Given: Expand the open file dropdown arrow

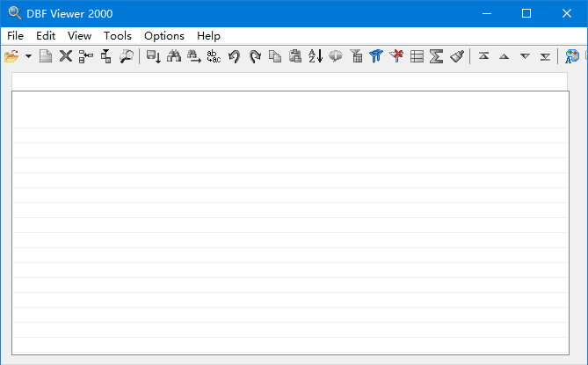Looking at the screenshot, I should (28, 56).
